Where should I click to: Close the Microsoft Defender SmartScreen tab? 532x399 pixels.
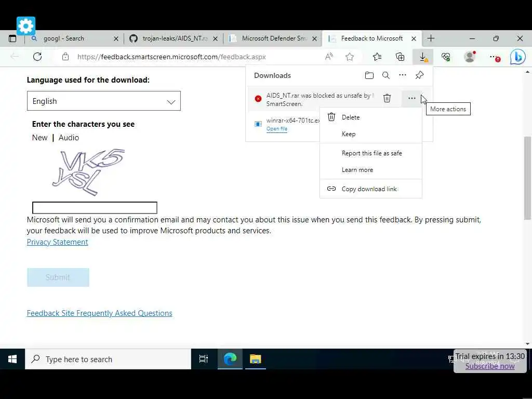314,38
